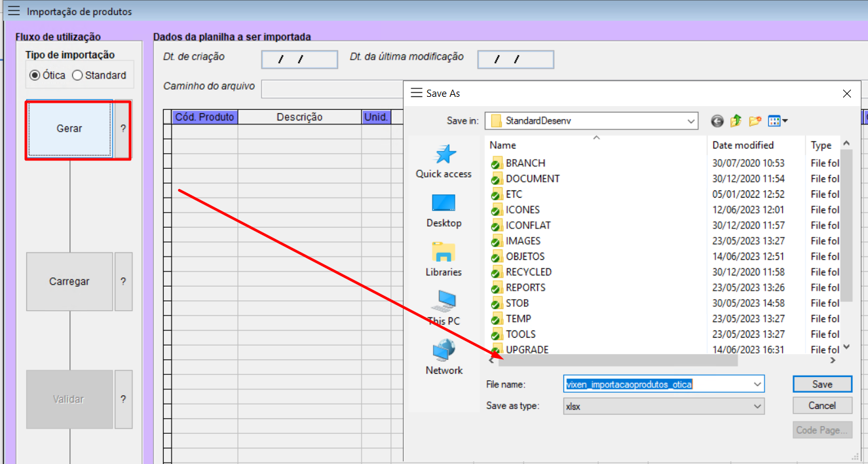Open Network location in places bar

click(443, 357)
